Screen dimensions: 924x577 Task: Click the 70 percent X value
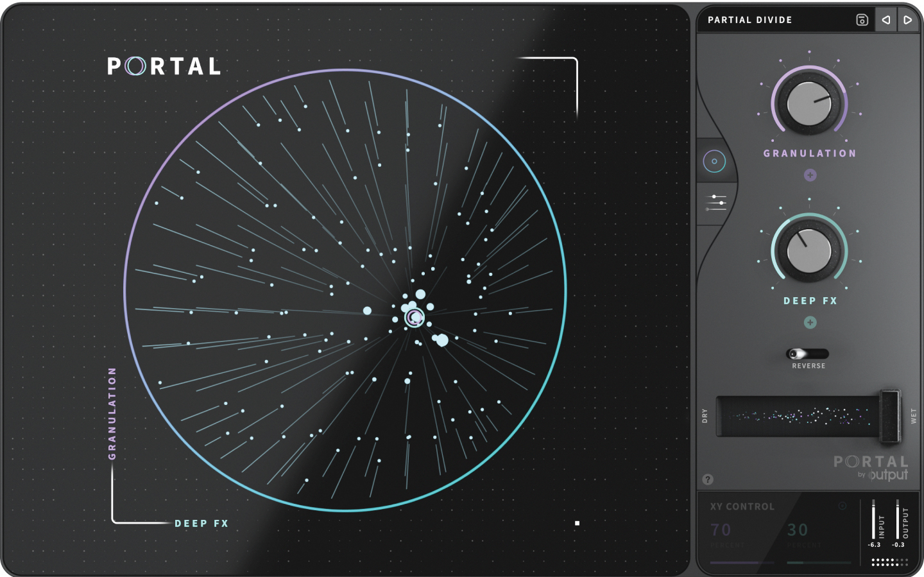click(x=721, y=530)
